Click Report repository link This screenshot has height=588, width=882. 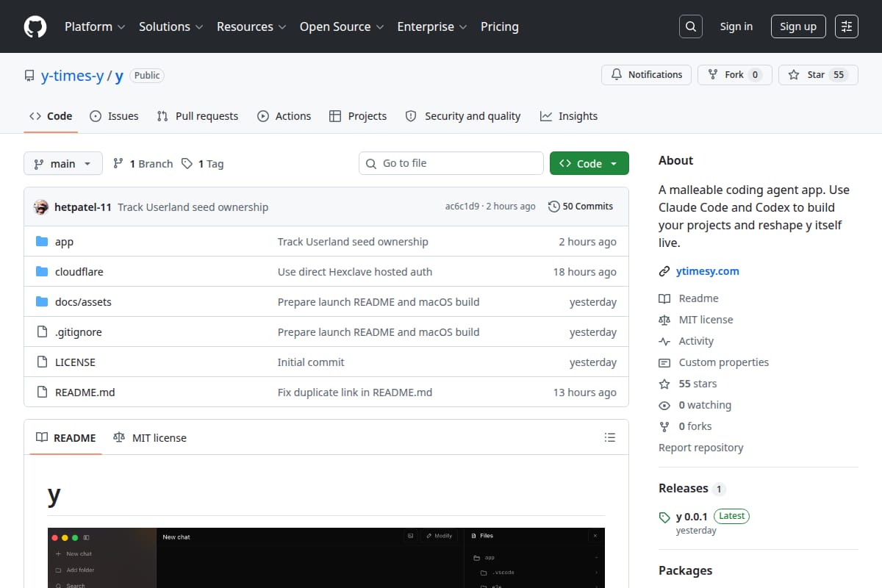click(x=701, y=448)
